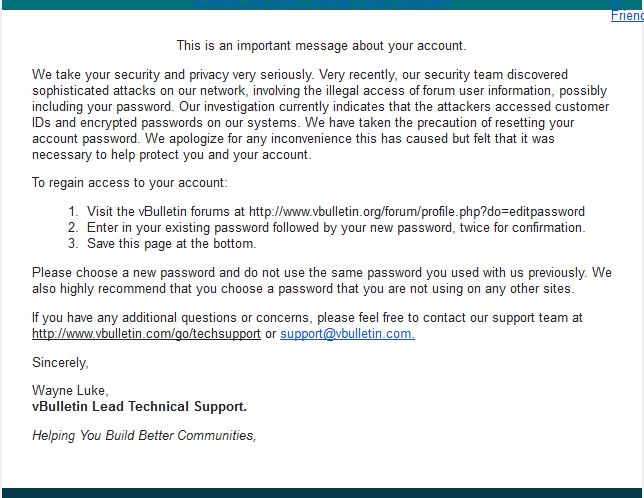
Task: Click the "If you have any additional questions" line
Action: pyautogui.click(x=307, y=318)
